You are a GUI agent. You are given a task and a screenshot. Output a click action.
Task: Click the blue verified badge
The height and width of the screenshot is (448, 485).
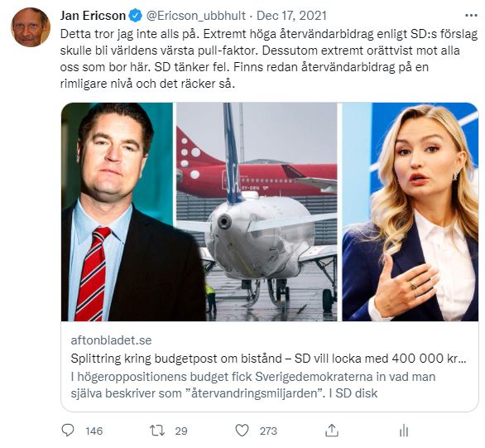[x=135, y=16]
